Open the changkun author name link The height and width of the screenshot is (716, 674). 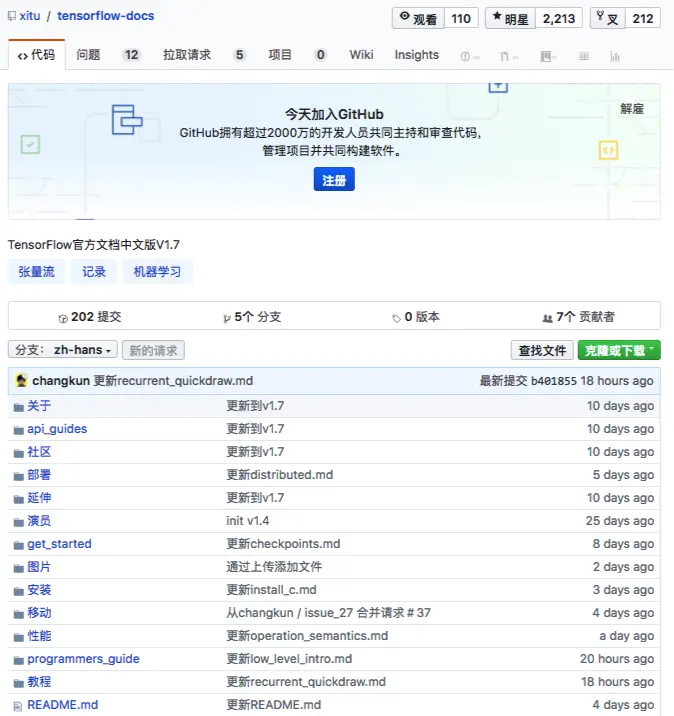pyautogui.click(x=61, y=381)
